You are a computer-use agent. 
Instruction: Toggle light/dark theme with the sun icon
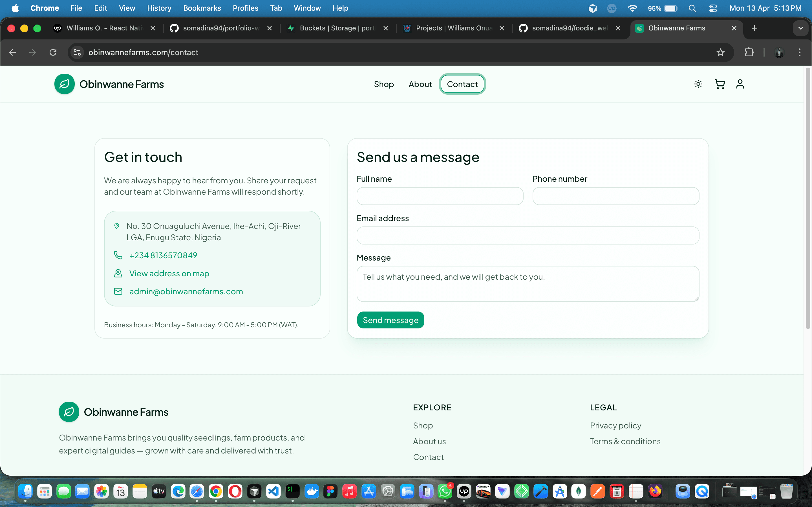click(x=698, y=84)
